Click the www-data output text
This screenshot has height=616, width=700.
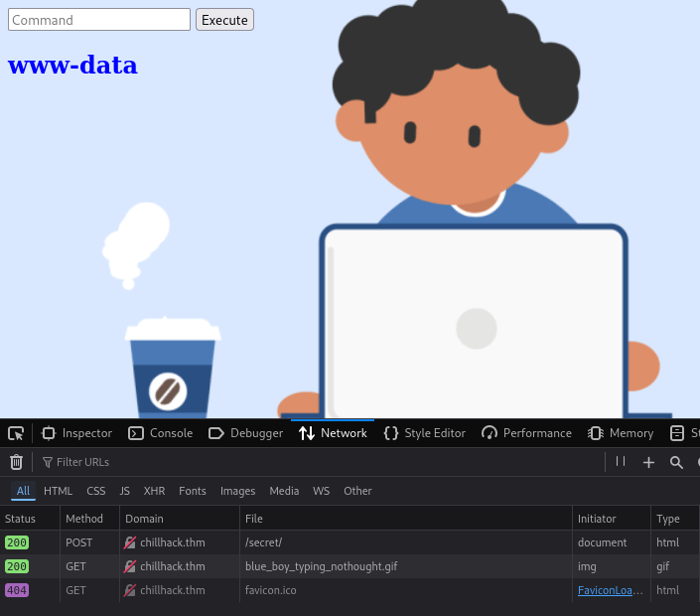point(72,65)
